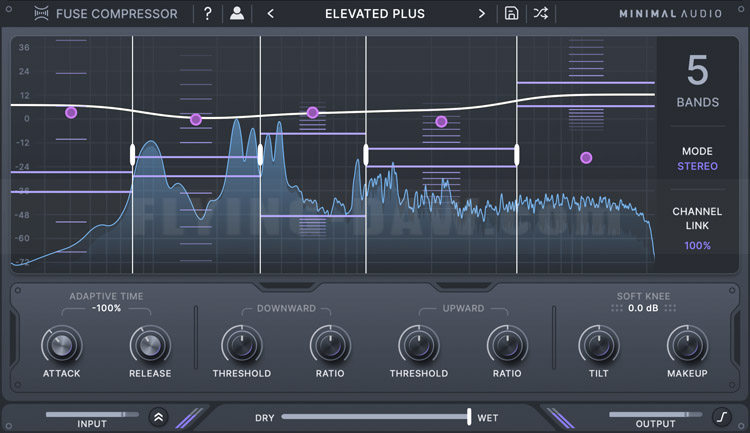Click the ADAPTIVE TIME label
Screen dimensions: 750x433
point(106,297)
